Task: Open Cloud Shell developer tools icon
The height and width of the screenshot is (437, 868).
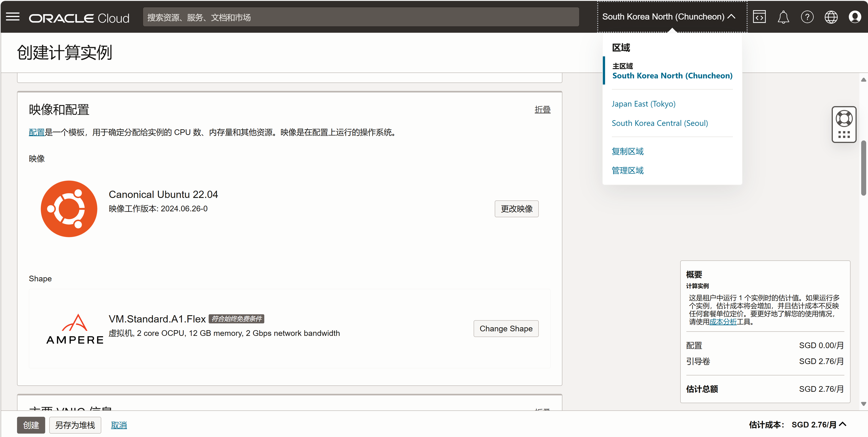Action: [x=759, y=17]
